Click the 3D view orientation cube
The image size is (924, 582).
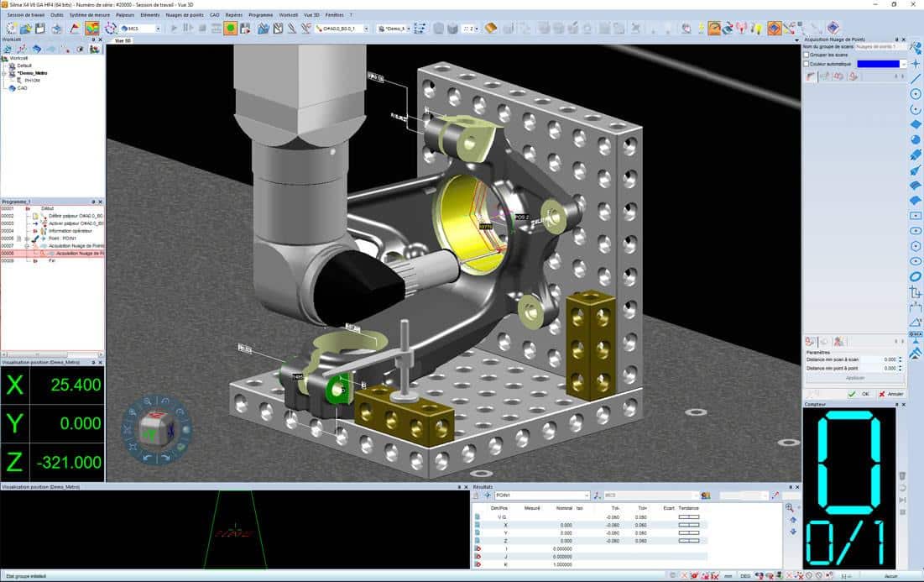point(157,428)
